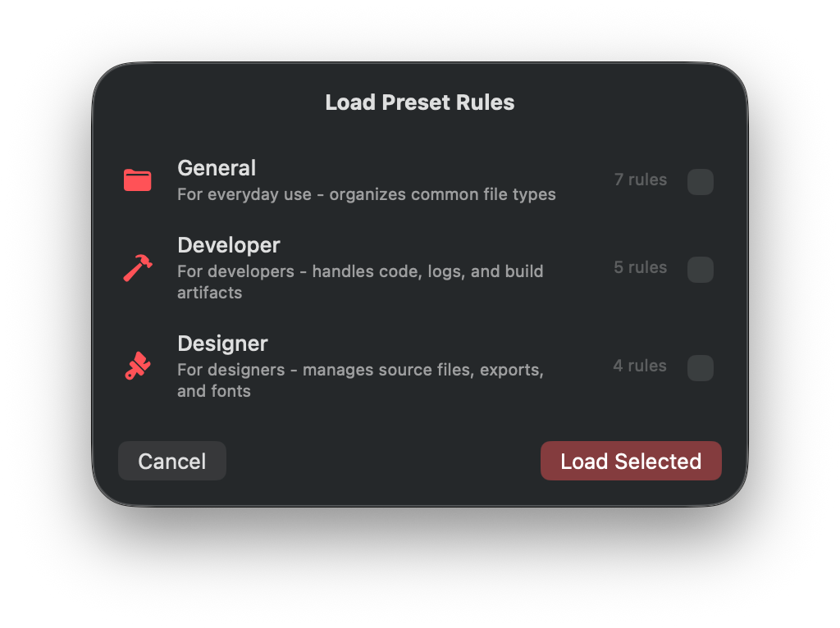Dismiss the dialog with Cancel
This screenshot has height=628, width=840.
pyautogui.click(x=171, y=460)
